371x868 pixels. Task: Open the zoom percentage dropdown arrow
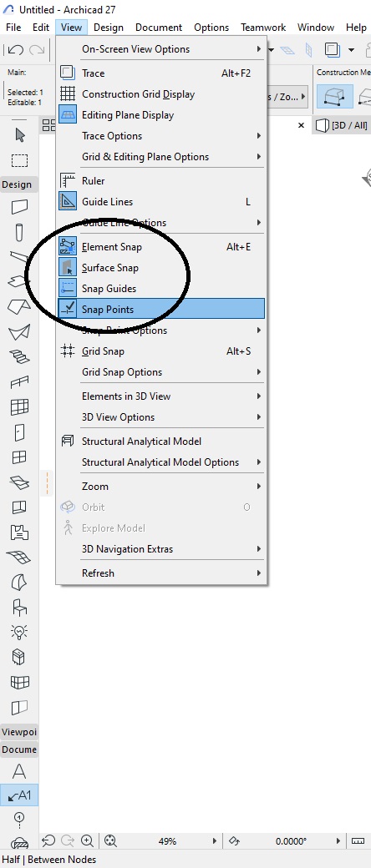pyautogui.click(x=215, y=841)
